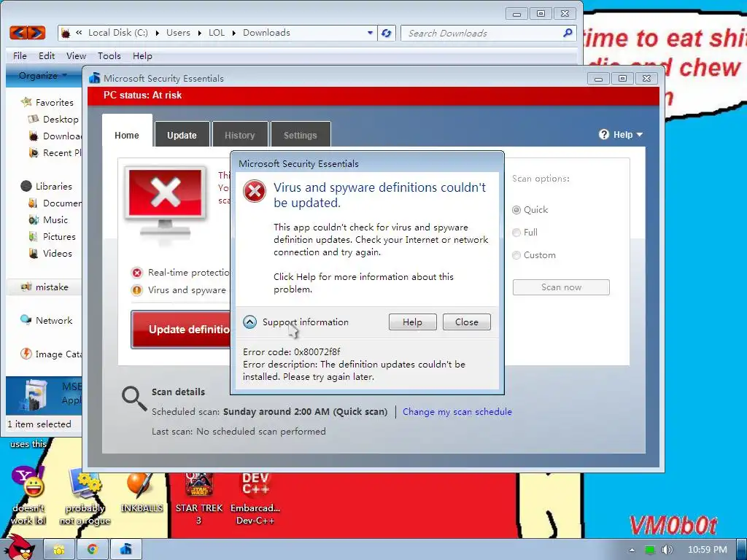Show hidden tray icons arrow
Image resolution: width=747 pixels, height=560 pixels.
coord(632,550)
